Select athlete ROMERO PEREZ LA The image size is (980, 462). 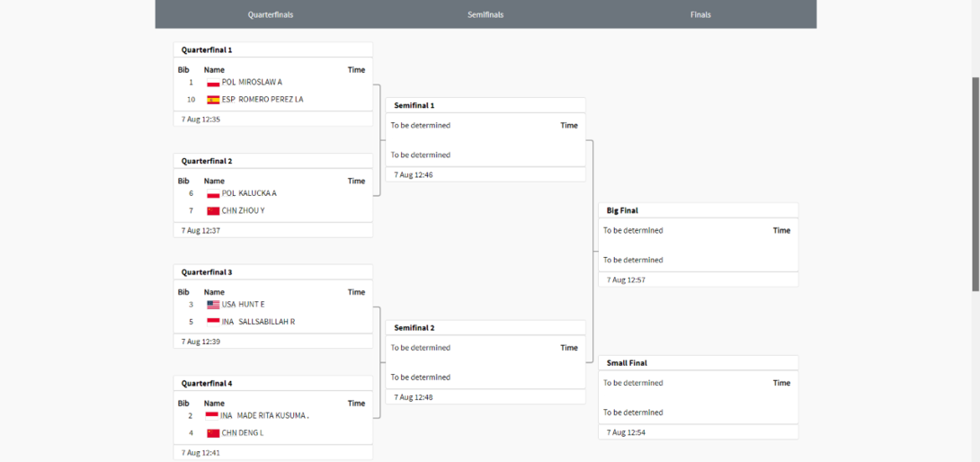(272, 100)
